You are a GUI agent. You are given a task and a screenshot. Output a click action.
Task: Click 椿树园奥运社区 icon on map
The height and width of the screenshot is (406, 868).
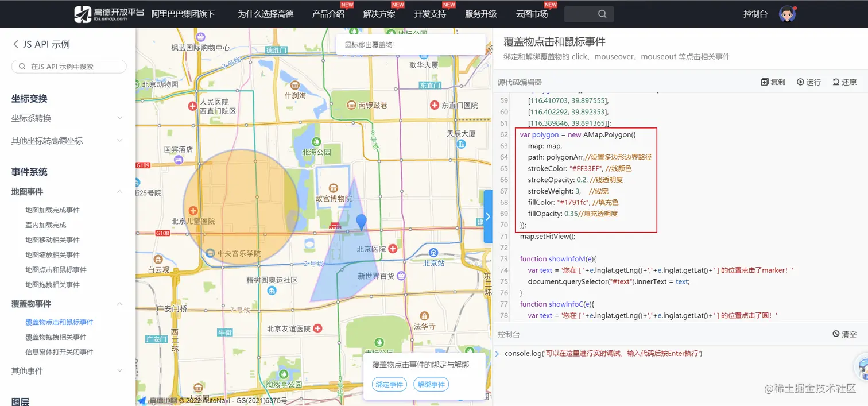click(x=272, y=291)
